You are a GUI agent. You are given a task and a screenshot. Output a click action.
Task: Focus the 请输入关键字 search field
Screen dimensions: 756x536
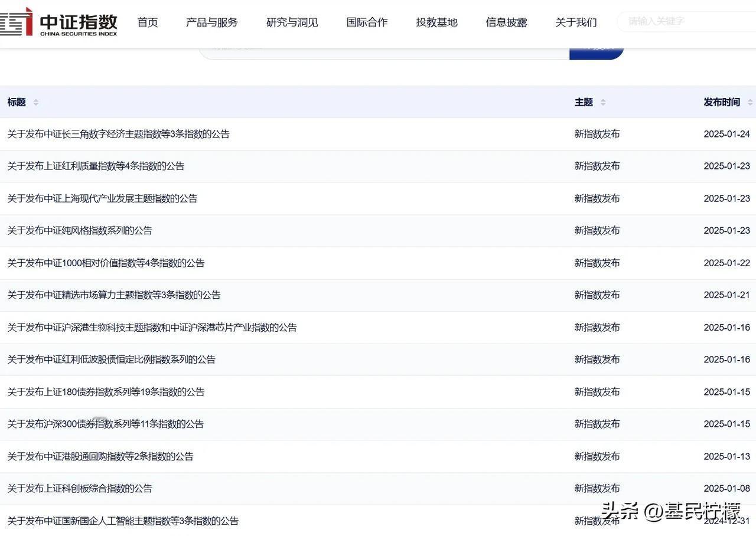tap(687, 21)
